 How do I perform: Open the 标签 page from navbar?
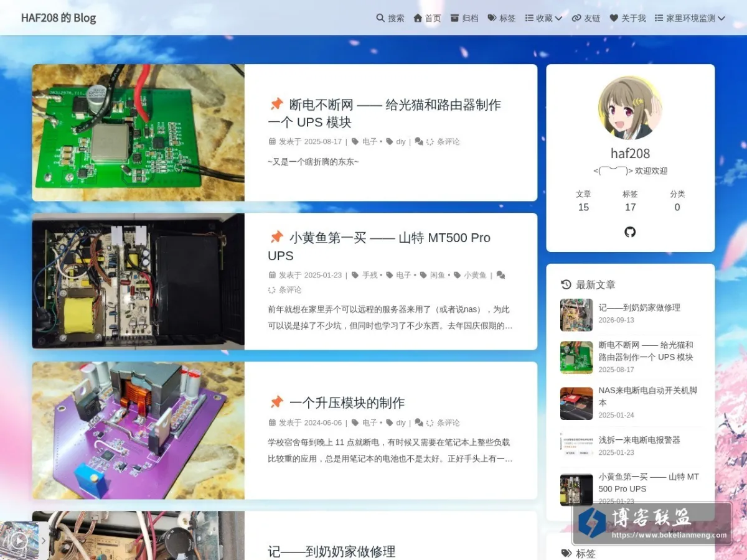click(502, 18)
